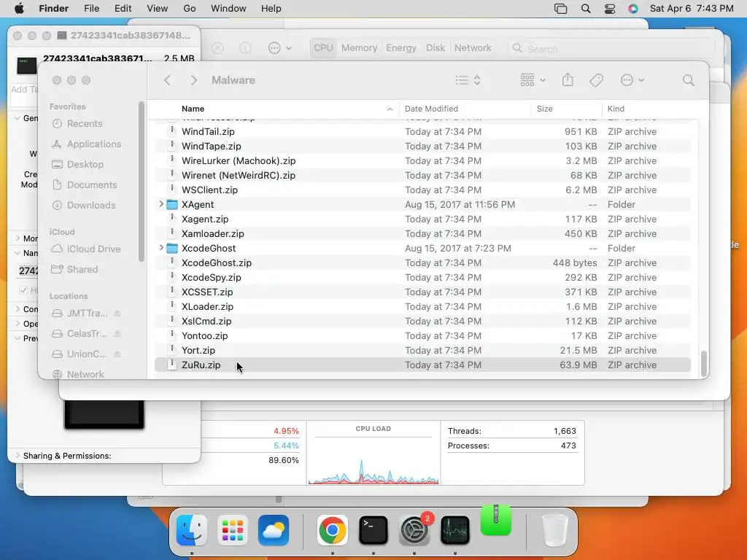
Task: Select the WSClient.zip file
Action: [422, 190]
